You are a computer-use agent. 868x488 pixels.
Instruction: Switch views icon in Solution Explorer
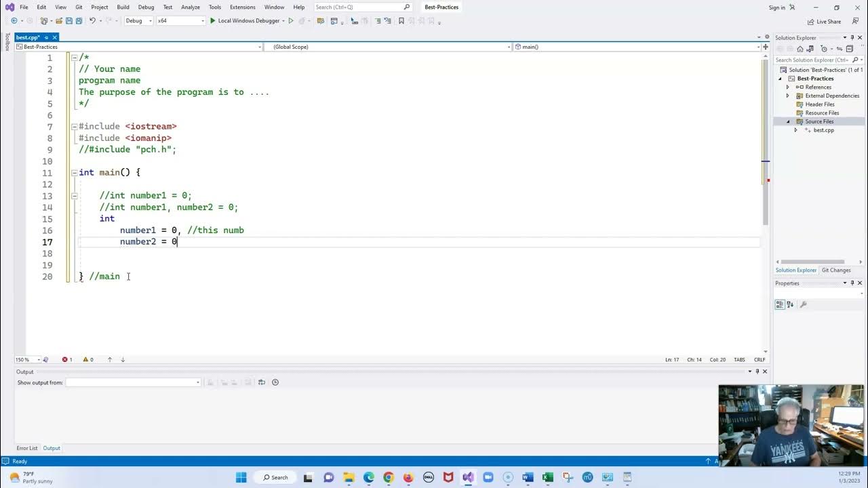click(x=810, y=49)
